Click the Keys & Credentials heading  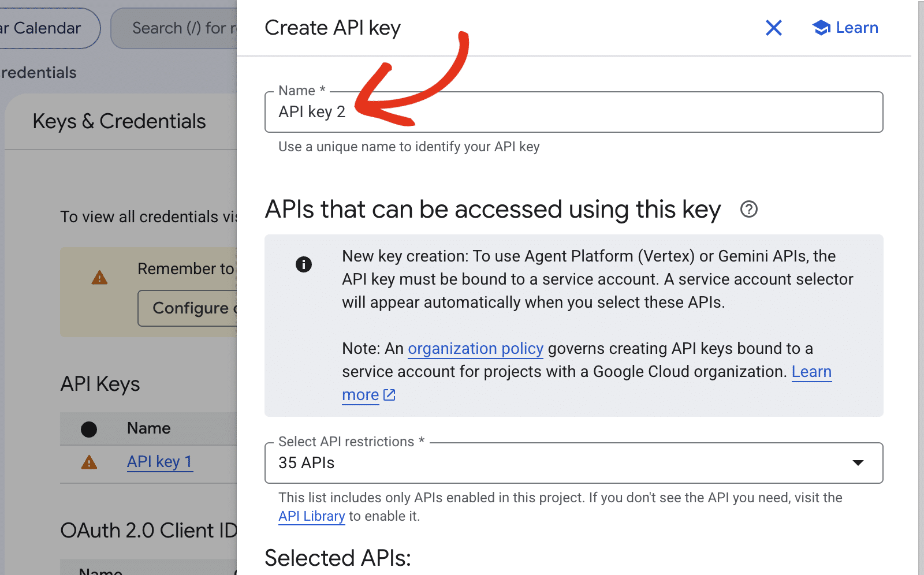[119, 121]
